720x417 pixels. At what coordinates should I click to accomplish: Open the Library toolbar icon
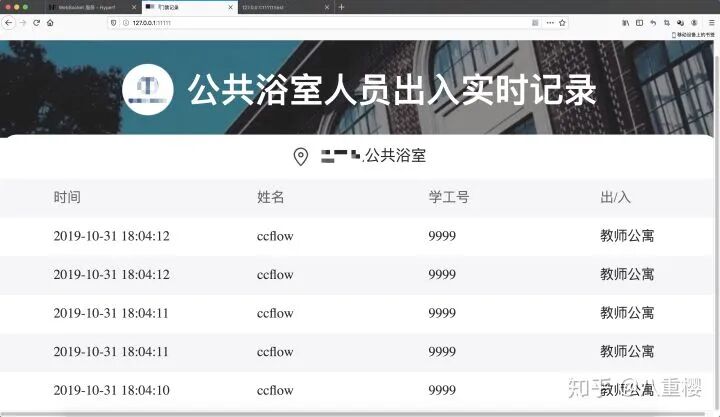(625, 23)
